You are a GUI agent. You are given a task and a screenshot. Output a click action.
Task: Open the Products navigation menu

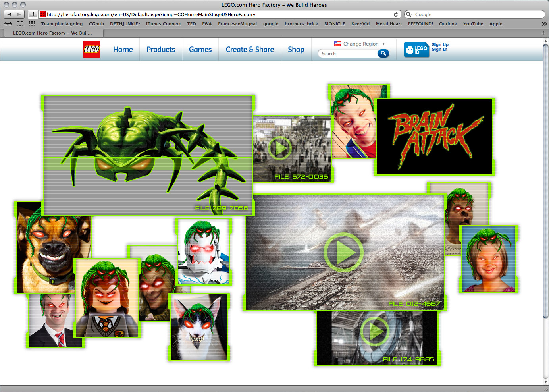pos(161,49)
